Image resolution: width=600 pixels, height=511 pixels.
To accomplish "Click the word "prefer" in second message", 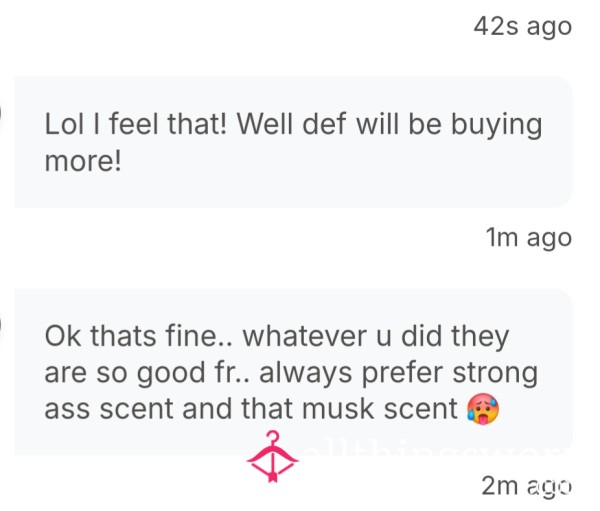I will click(402, 374).
